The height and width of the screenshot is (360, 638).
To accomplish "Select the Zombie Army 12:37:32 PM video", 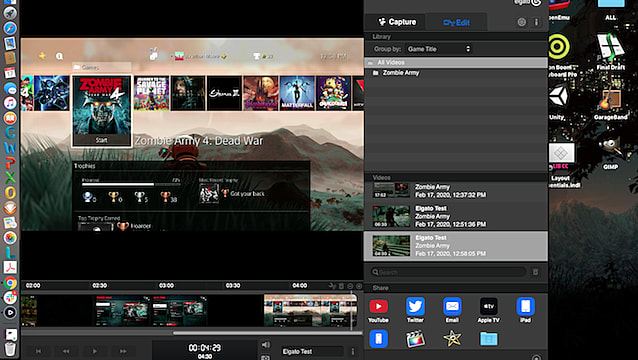I will coord(456,191).
